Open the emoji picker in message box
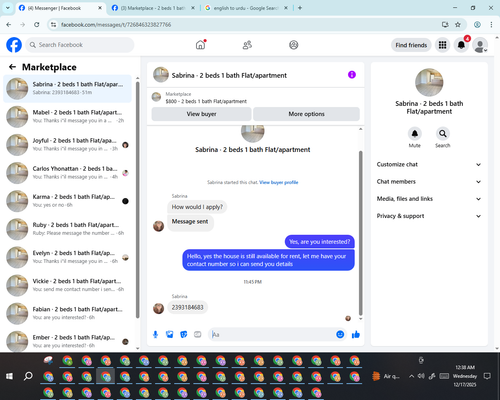This screenshot has width=500, height=400. (340, 334)
